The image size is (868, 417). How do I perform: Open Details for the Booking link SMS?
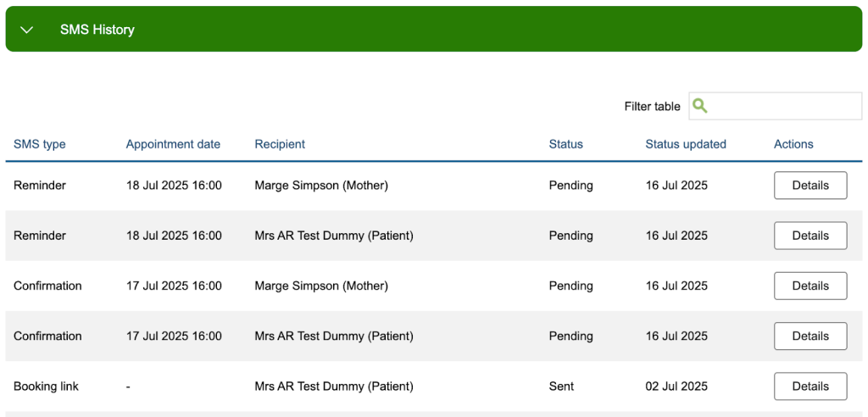pyautogui.click(x=810, y=386)
